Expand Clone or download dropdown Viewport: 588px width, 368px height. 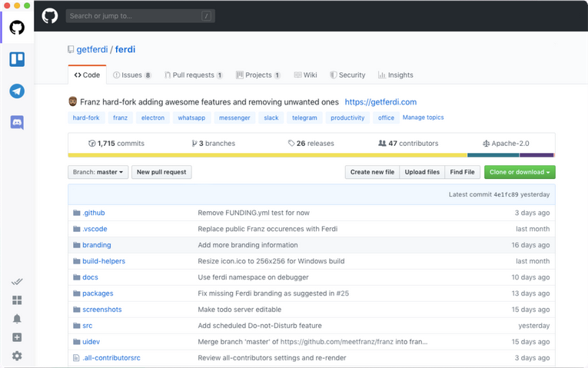[x=520, y=172]
